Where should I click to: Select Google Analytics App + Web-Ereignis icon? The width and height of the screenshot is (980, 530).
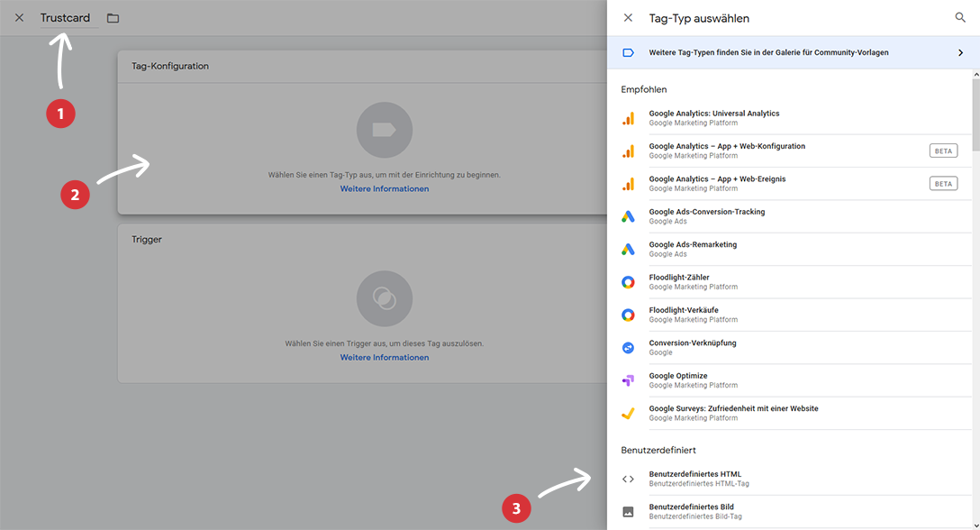pyautogui.click(x=628, y=184)
